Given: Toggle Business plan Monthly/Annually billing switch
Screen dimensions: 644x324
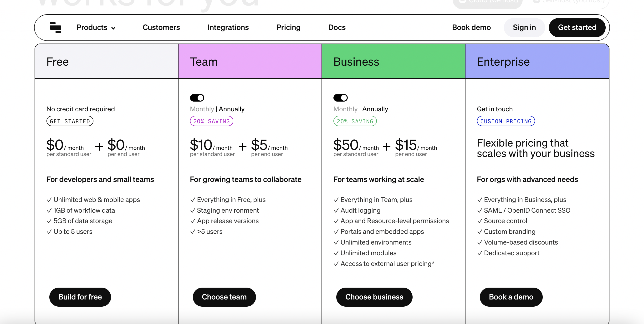Looking at the screenshot, I should tap(340, 98).
